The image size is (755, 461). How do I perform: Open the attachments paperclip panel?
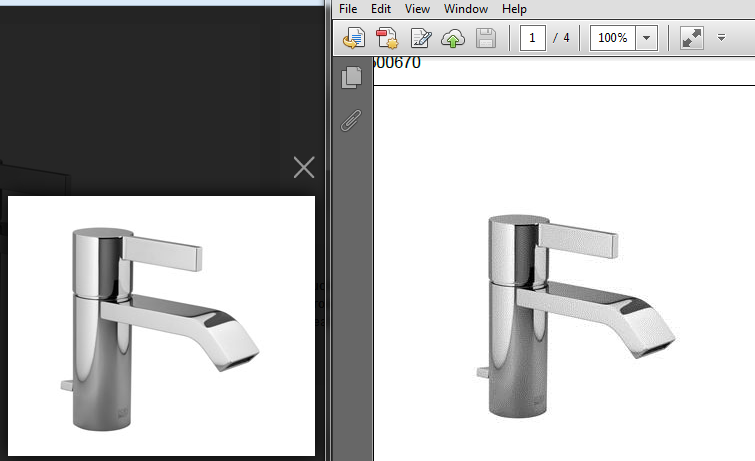tap(351, 121)
